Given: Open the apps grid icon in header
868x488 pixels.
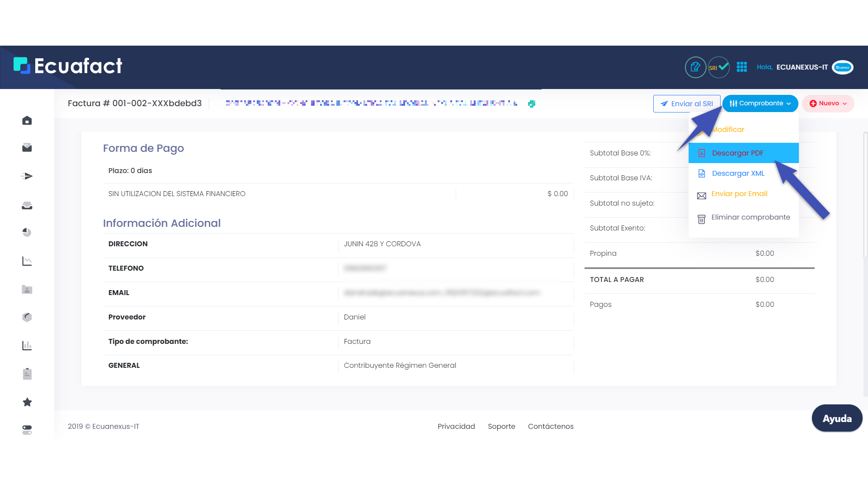Looking at the screenshot, I should point(742,67).
